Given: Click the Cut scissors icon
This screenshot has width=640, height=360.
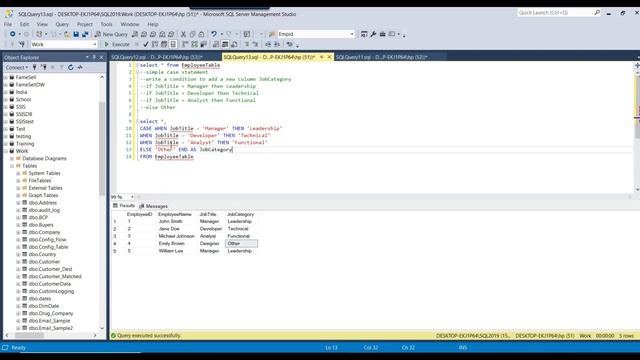Looking at the screenshot, I should point(183,34).
